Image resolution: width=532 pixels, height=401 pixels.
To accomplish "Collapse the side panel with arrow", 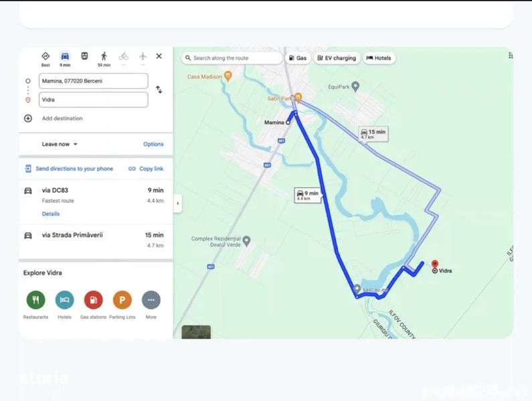I will (178, 204).
